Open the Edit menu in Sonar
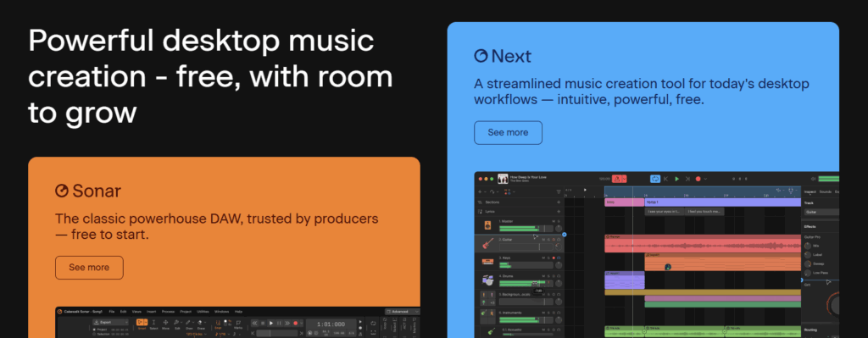Viewport: 868px width, 338px height. point(123,312)
